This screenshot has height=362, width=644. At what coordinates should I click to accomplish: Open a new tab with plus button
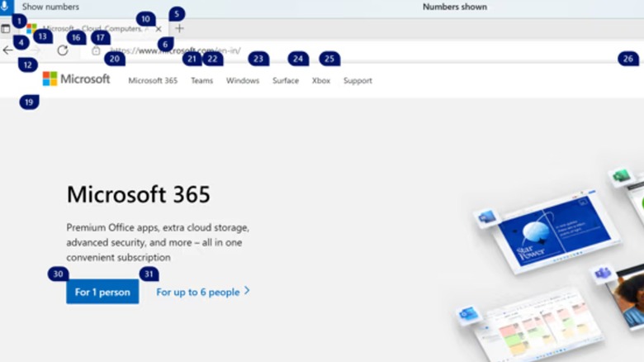[x=179, y=28]
